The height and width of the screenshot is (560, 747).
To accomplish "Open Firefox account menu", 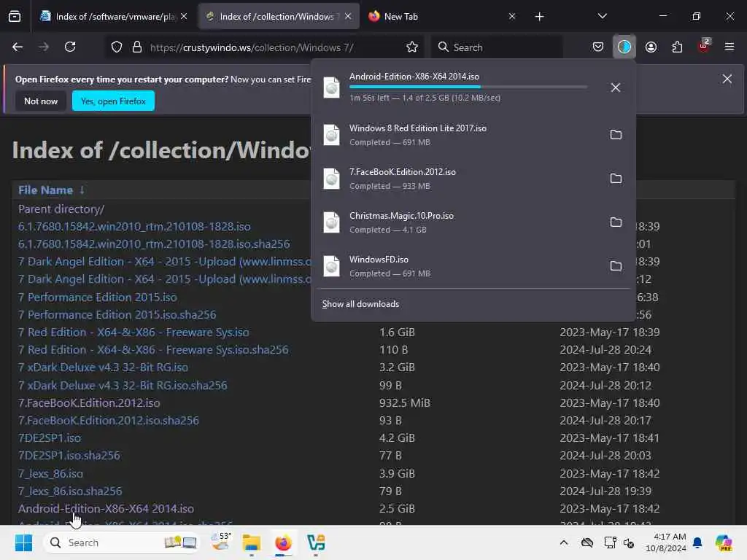I will click(x=651, y=47).
